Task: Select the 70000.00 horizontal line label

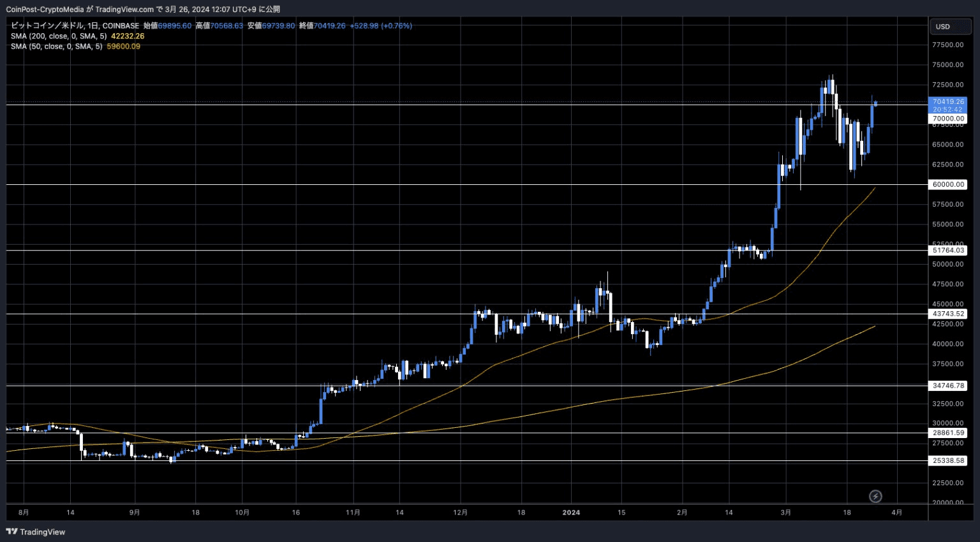Action: (948, 119)
